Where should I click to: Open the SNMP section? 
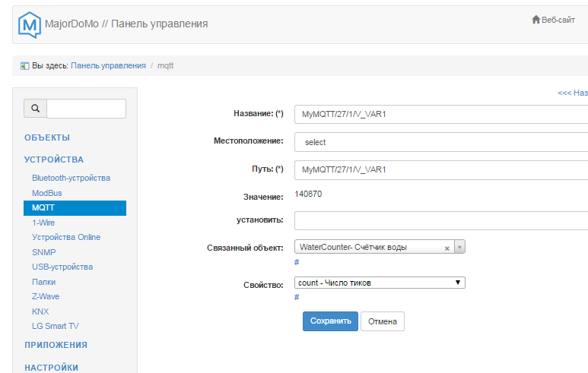(x=44, y=252)
